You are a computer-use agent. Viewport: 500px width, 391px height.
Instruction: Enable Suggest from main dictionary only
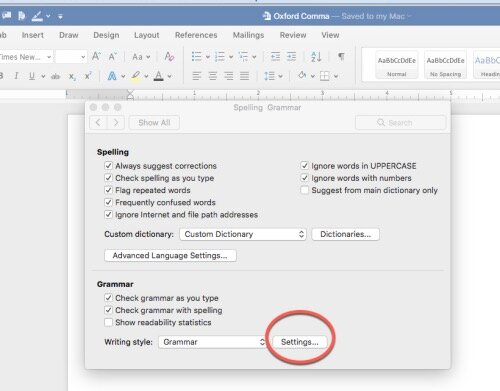click(x=304, y=190)
